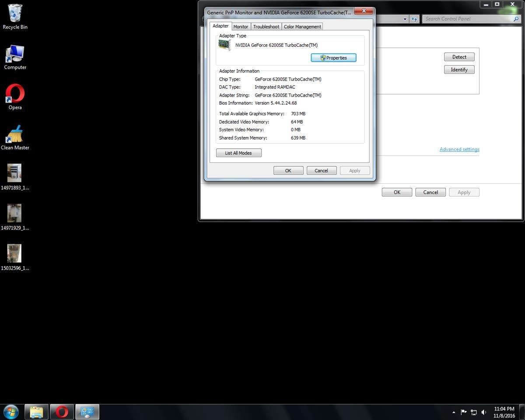The width and height of the screenshot is (525, 420).
Task: Open the network status tray icon
Action: click(474, 412)
